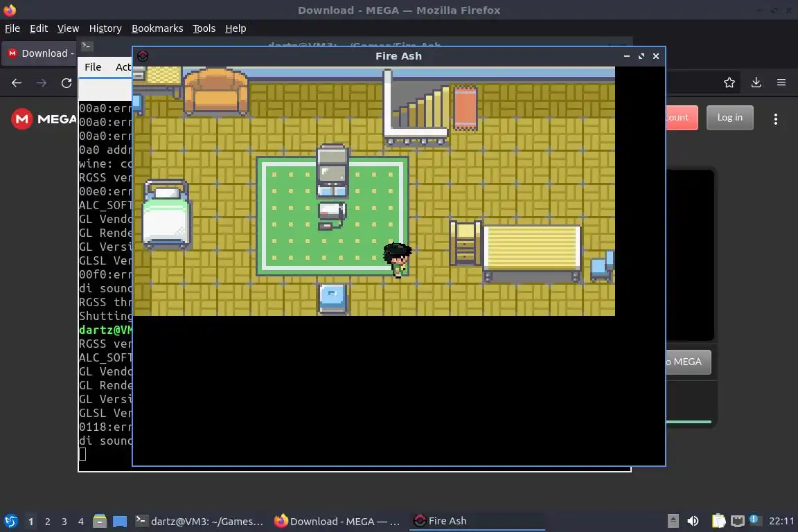Click the network monitor tray icon

coord(737,521)
